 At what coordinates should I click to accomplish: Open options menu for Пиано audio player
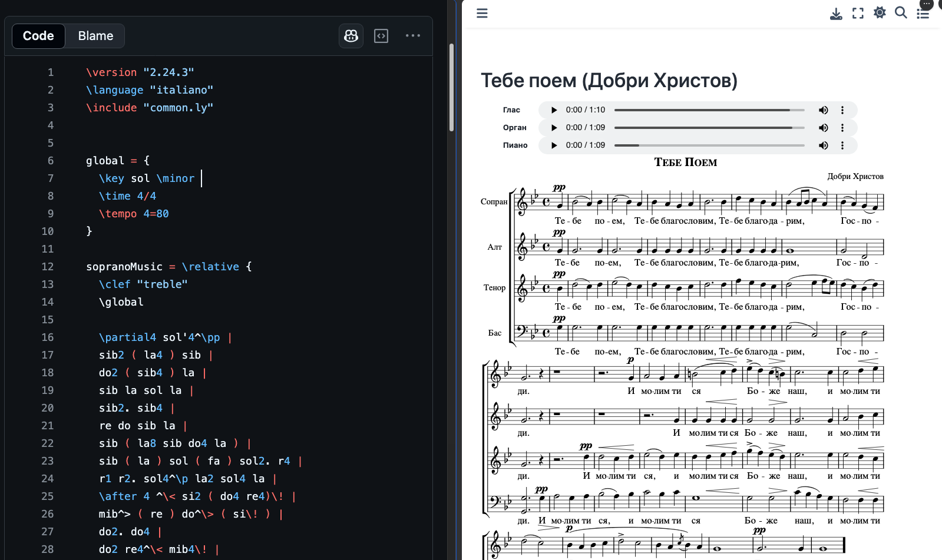(x=842, y=145)
